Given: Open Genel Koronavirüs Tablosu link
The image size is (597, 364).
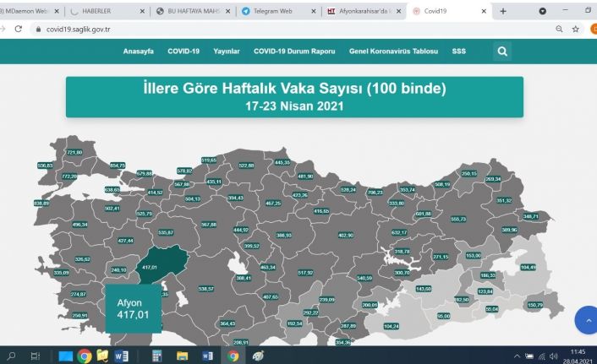Looking at the screenshot, I should click(x=393, y=52).
